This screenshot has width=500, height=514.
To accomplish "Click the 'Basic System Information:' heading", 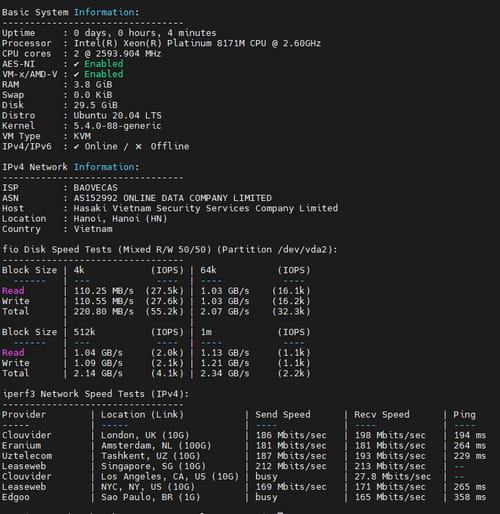I will click(70, 12).
